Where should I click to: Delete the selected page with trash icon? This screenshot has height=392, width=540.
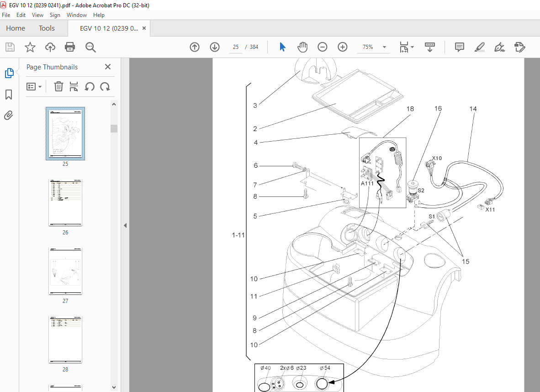coord(58,86)
